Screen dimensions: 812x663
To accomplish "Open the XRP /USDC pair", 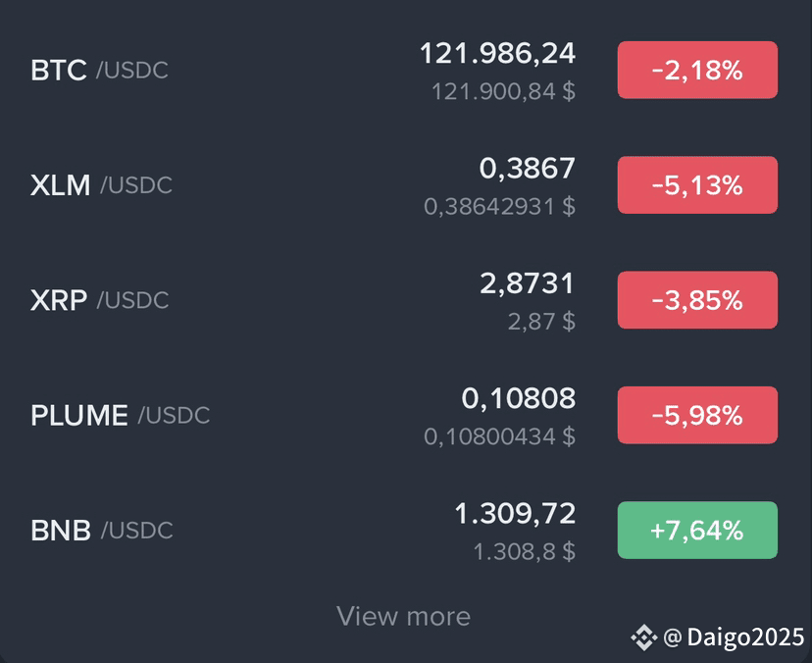I will coord(406,300).
